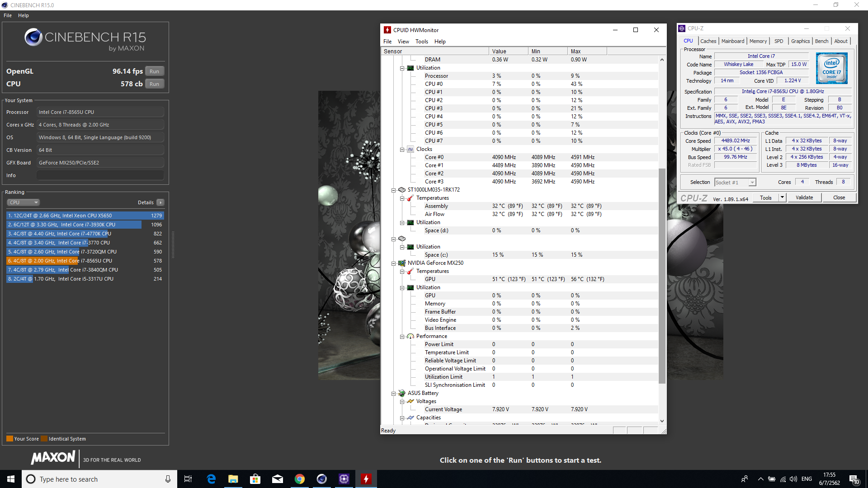Open File Explorer from taskbar

pos(233,479)
